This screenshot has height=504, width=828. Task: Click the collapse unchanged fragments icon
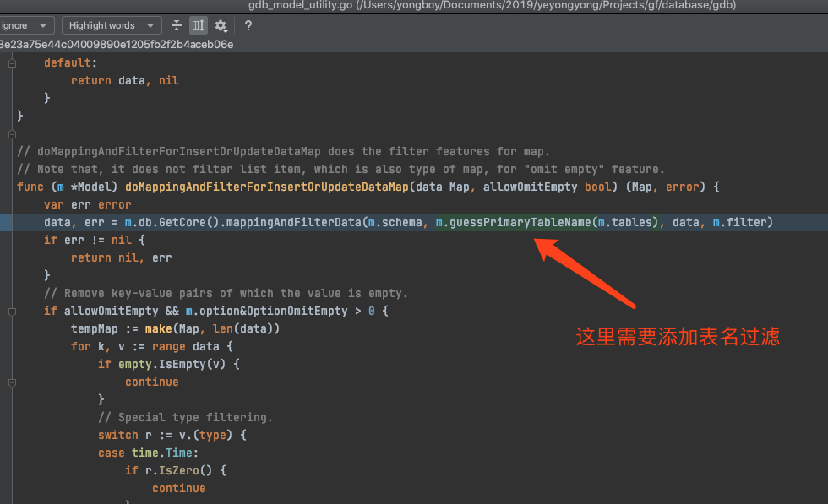click(177, 25)
